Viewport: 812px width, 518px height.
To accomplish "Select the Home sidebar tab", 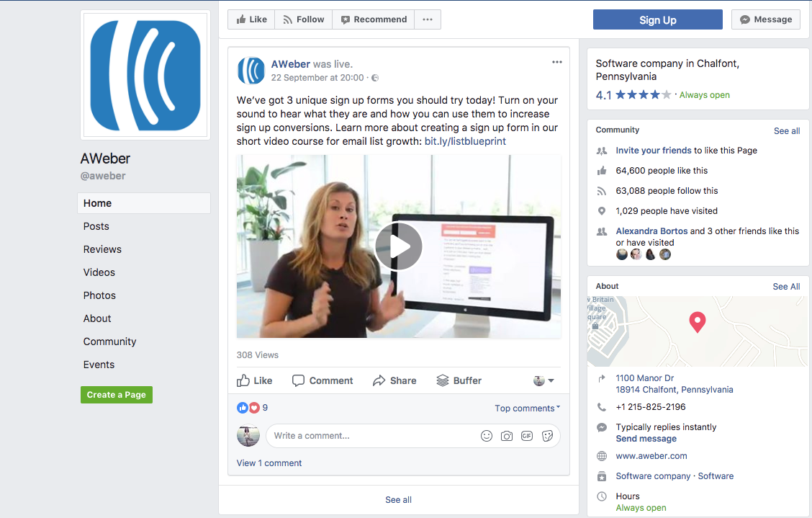I will click(144, 203).
